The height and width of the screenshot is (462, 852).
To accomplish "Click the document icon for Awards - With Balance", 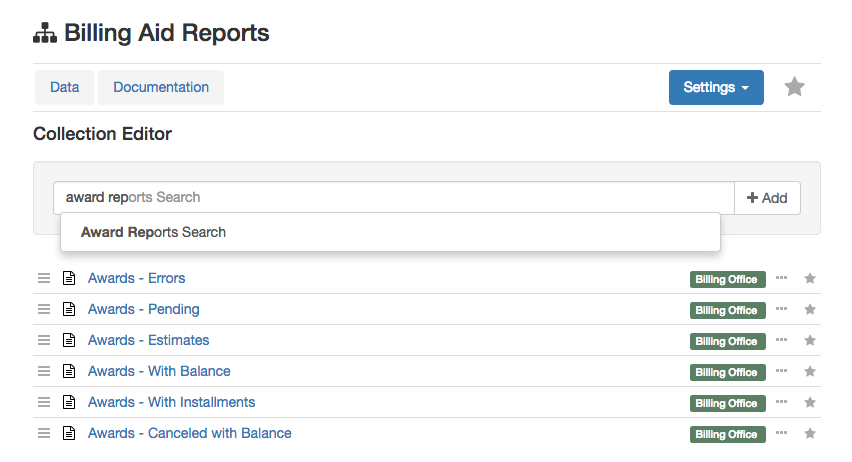I will coord(69,371).
